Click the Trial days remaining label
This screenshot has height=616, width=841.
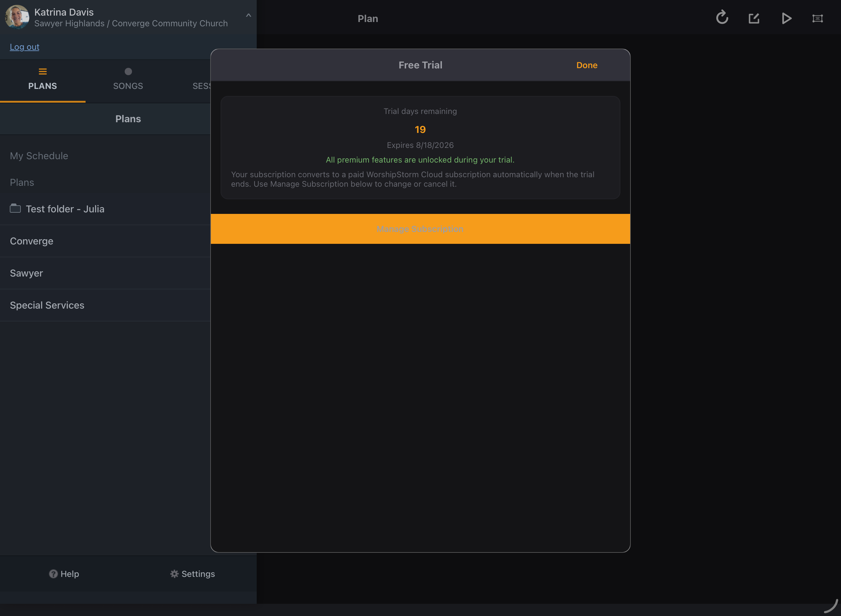tap(420, 111)
